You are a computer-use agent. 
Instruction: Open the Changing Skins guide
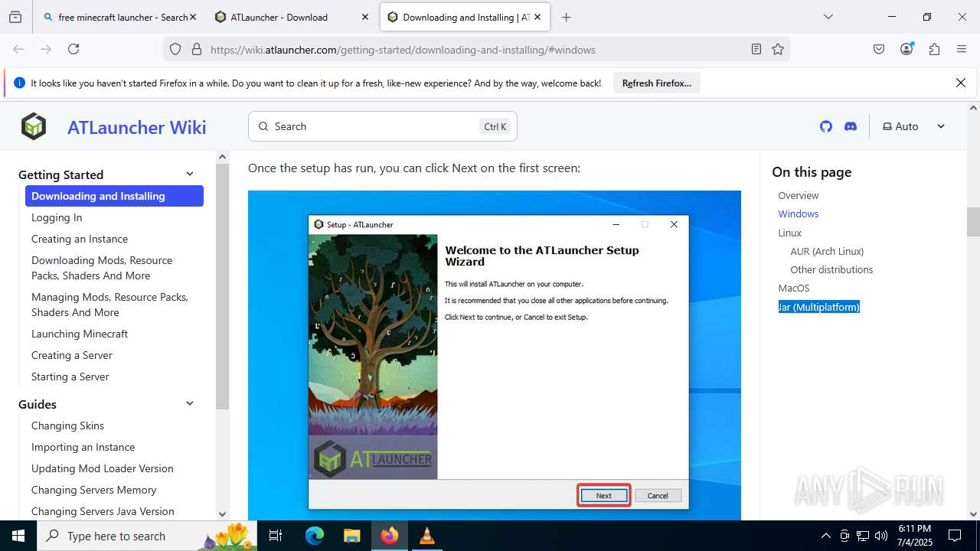(x=67, y=425)
